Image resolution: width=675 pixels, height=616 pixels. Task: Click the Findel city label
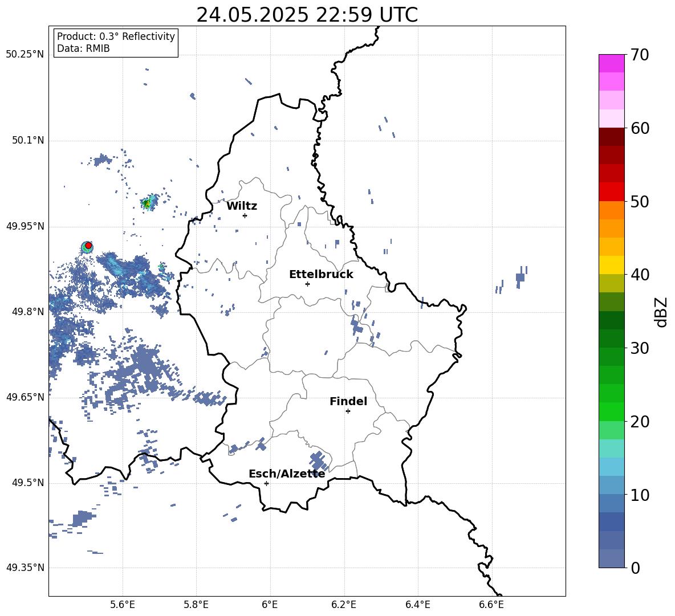pos(348,401)
